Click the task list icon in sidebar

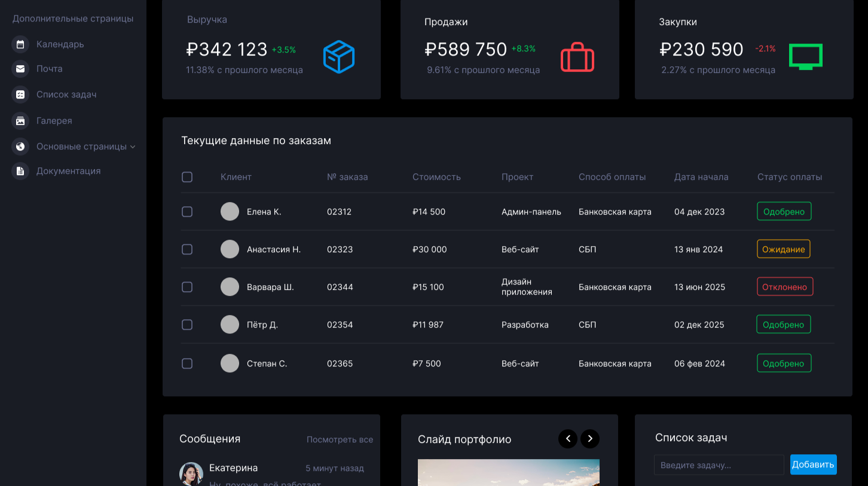point(20,94)
